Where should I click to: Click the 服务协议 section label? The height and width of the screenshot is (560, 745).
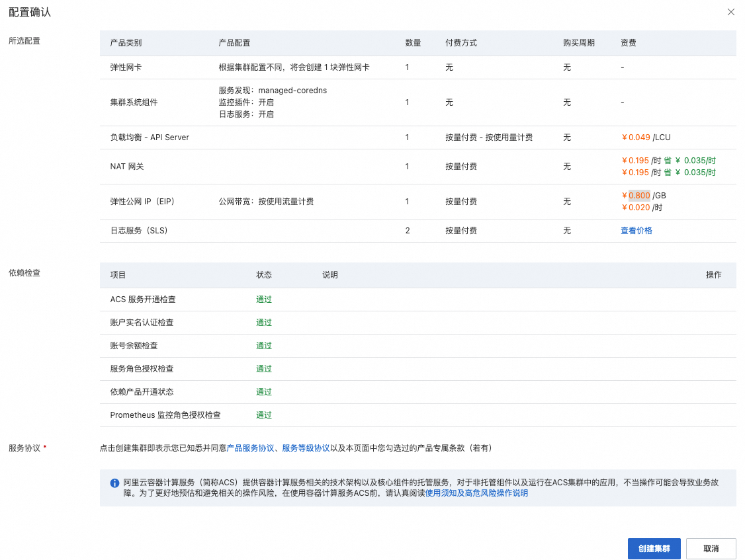coord(24,448)
